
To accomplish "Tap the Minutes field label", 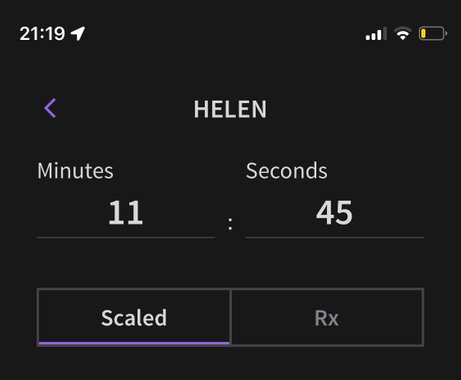I will (x=75, y=171).
